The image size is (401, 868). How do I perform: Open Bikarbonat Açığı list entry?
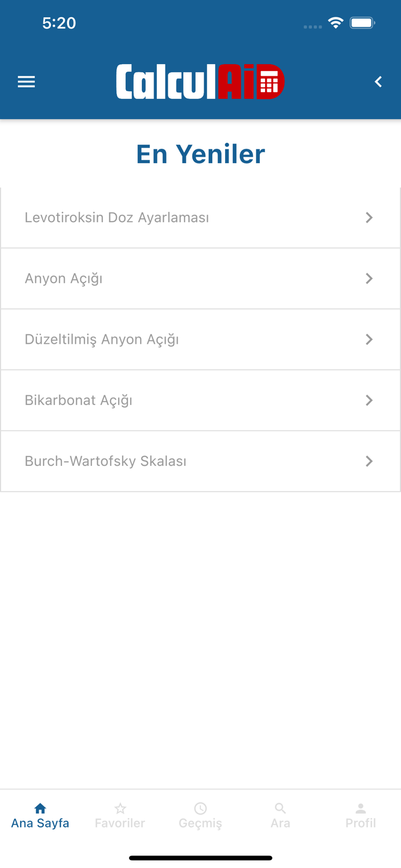pyautogui.click(x=79, y=400)
